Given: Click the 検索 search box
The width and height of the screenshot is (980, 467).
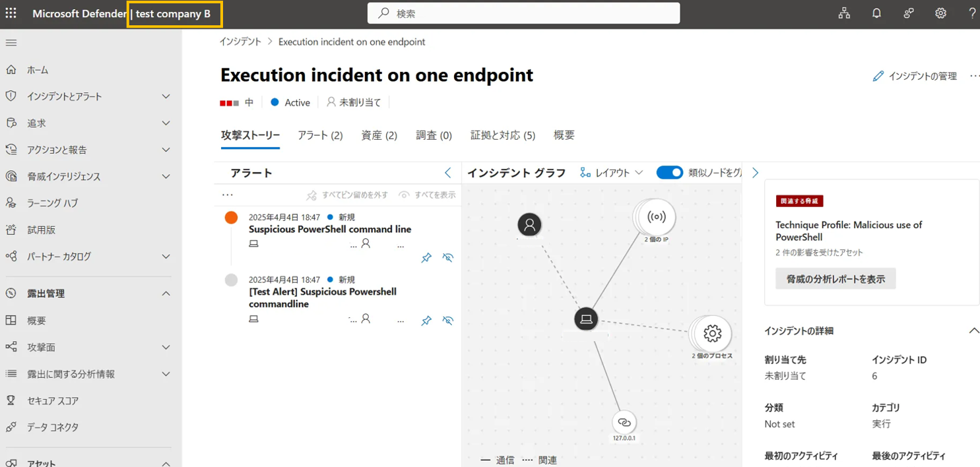Looking at the screenshot, I should coord(523,13).
